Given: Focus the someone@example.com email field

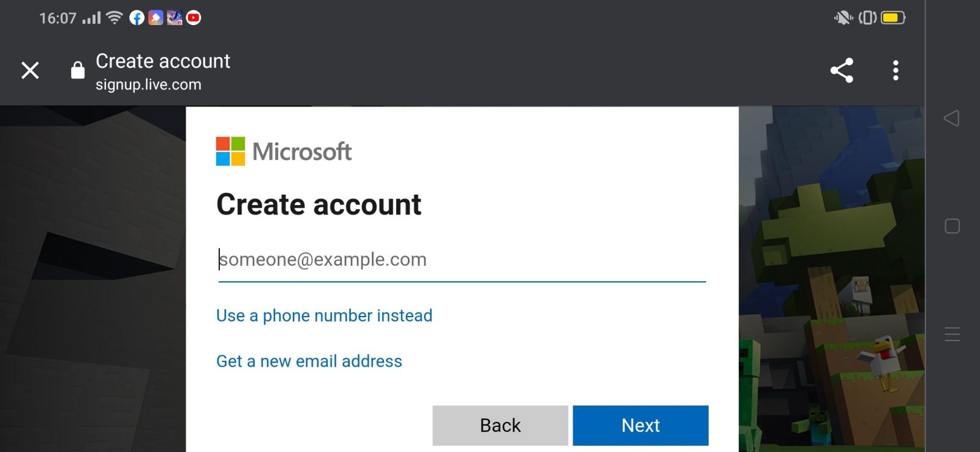Looking at the screenshot, I should click(462, 260).
